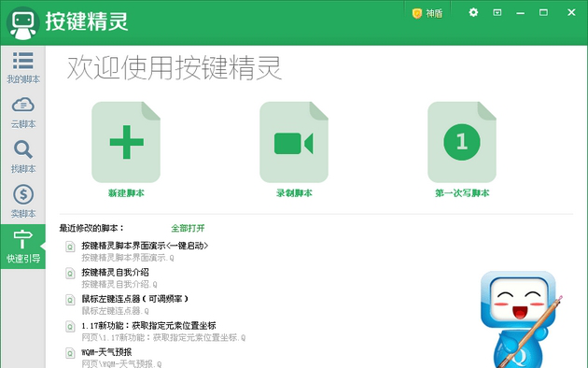Open the 神盾 shield feature

click(427, 13)
